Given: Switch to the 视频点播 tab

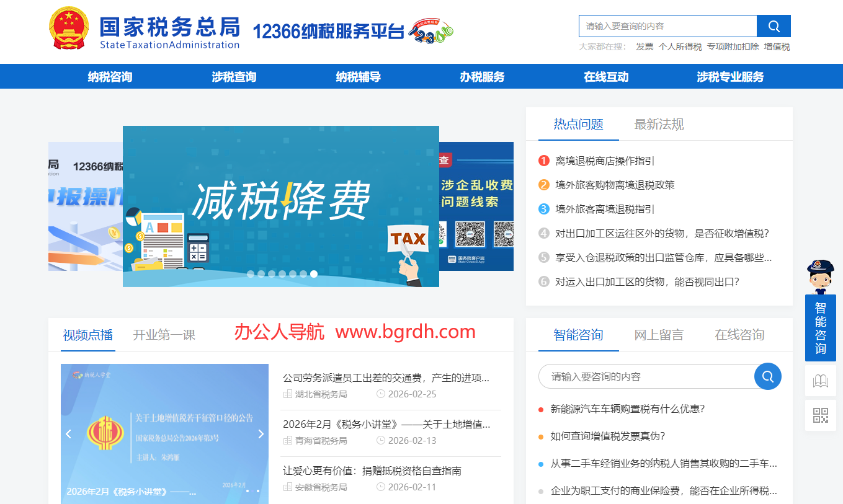Looking at the screenshot, I should click(x=87, y=335).
